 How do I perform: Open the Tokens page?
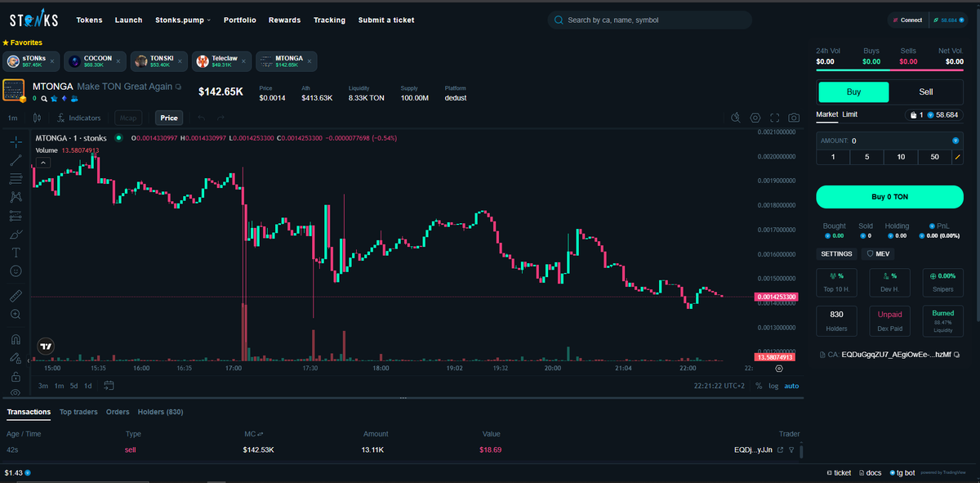89,20
